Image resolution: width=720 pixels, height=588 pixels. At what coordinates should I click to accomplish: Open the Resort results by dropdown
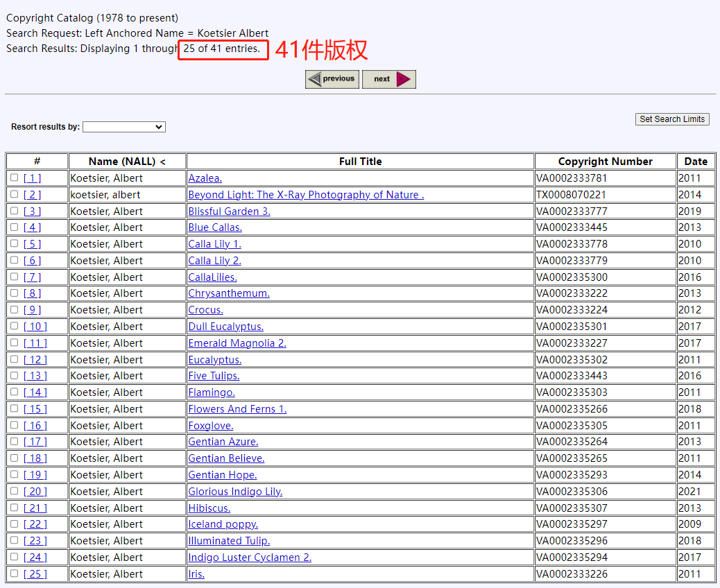coord(124,127)
